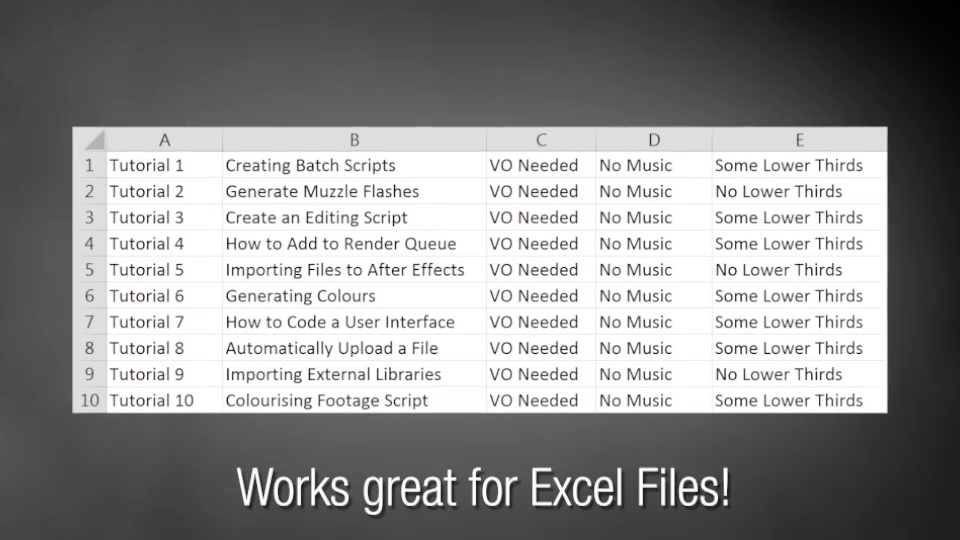Select 'Create an Editing Script' cell
Viewport: 960px width, 540px height.
coord(354,217)
